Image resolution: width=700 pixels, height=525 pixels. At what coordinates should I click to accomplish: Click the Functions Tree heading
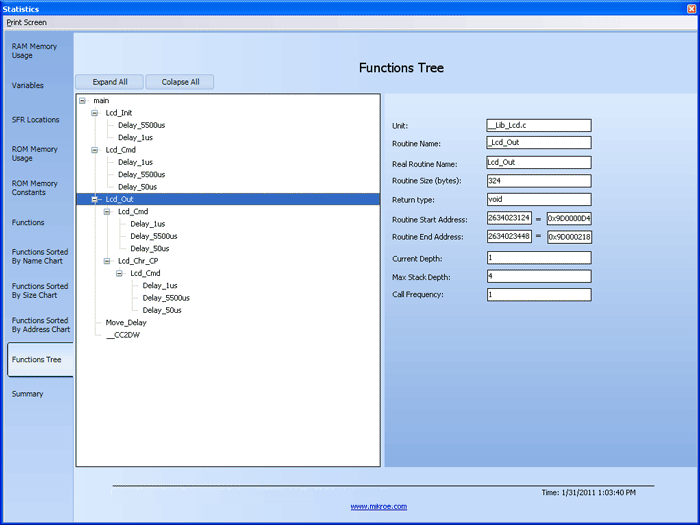coord(401,68)
